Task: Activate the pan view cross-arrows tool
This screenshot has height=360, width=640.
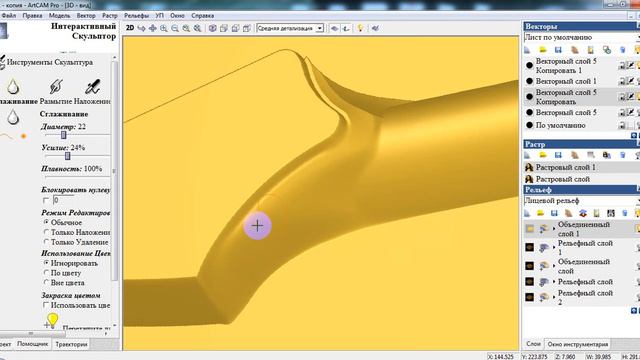Action: (x=153, y=28)
